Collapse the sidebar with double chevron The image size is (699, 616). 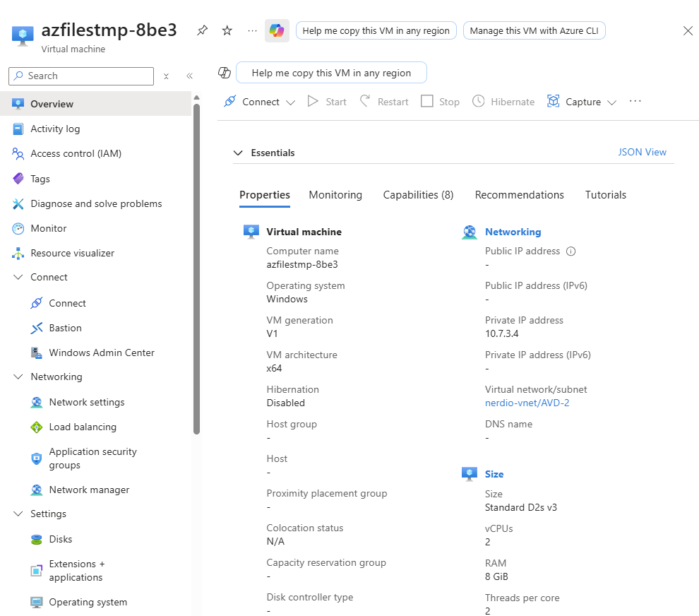tap(189, 76)
